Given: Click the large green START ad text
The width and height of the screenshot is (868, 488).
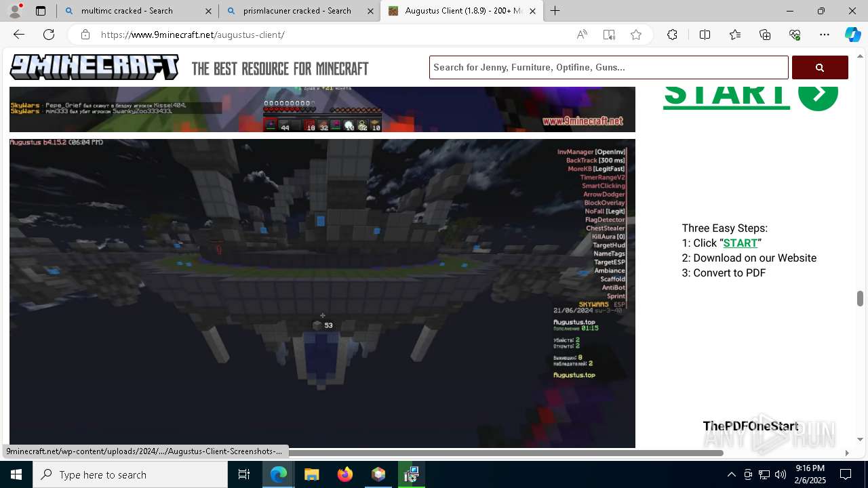Looking at the screenshot, I should (x=726, y=96).
